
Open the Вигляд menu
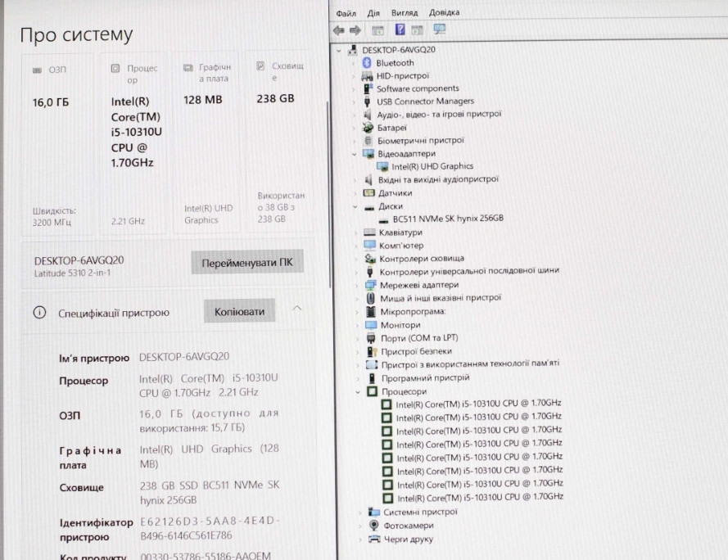[x=404, y=13]
